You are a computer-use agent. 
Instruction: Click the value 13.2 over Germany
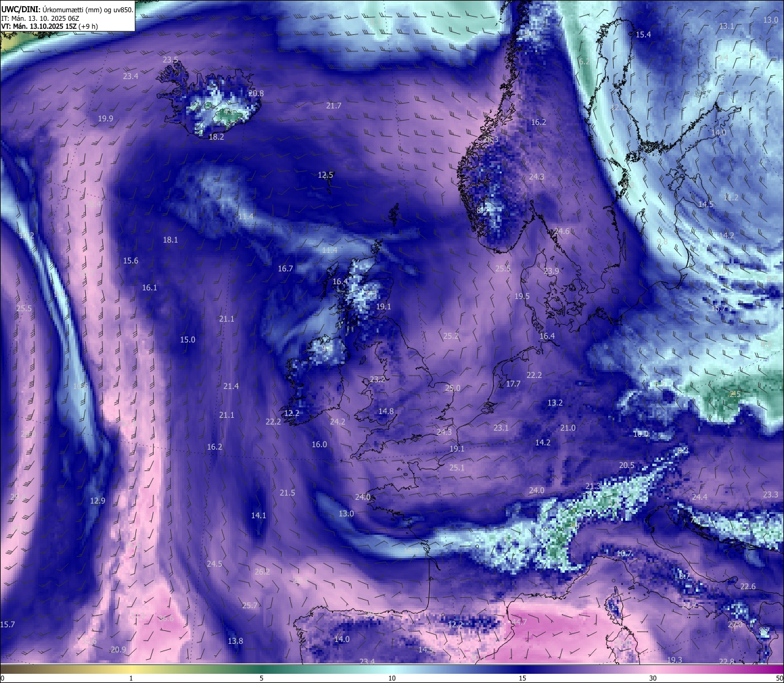click(x=555, y=403)
